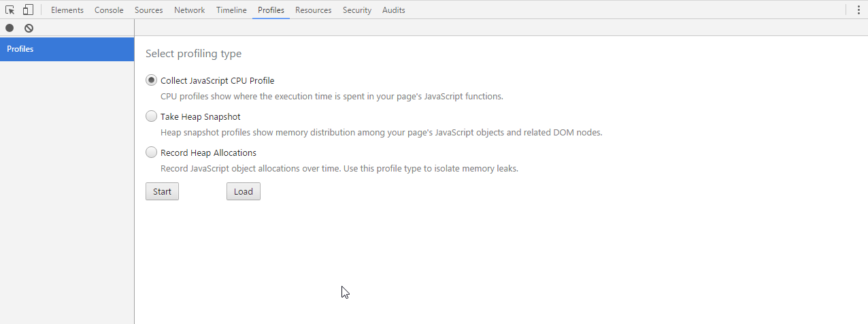This screenshot has width=868, height=324.
Task: Click the CPU profiles description text
Action: (332, 96)
